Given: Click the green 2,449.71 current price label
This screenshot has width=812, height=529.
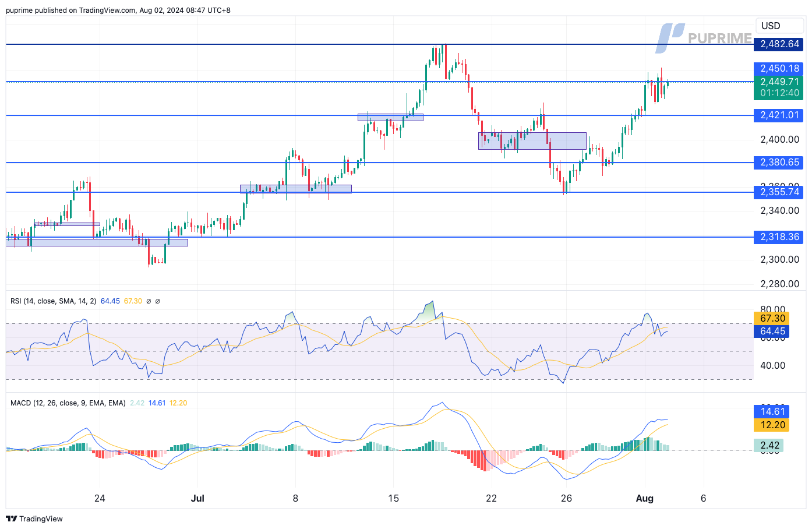Looking at the screenshot, I should [x=778, y=82].
